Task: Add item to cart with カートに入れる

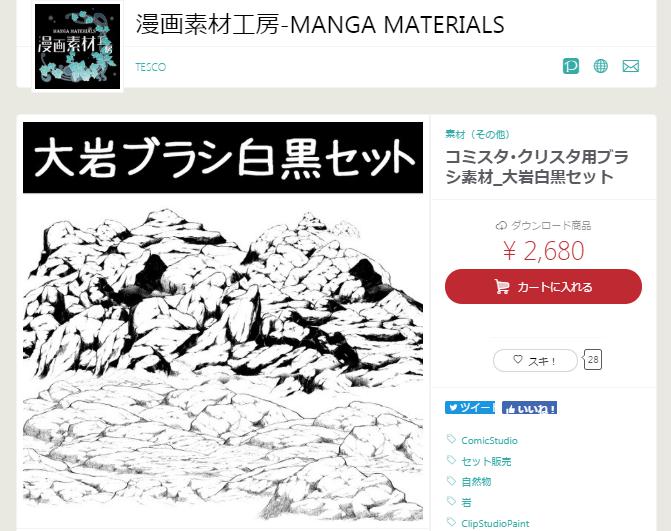Action: (543, 286)
